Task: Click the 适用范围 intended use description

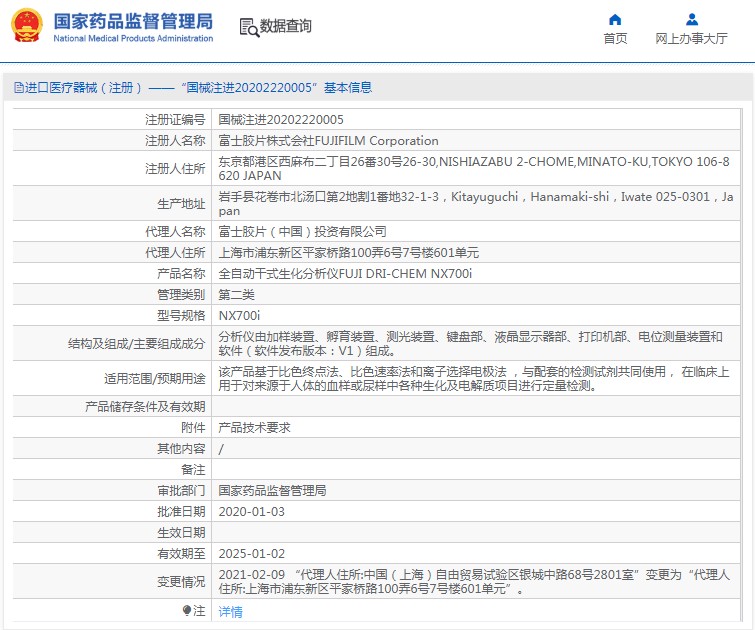Action: pyautogui.click(x=474, y=379)
